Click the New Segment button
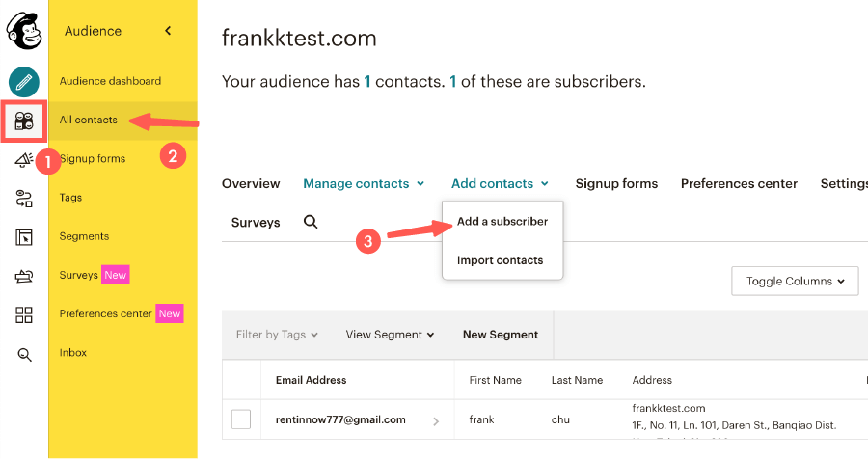This screenshot has height=459, width=868. coord(501,335)
